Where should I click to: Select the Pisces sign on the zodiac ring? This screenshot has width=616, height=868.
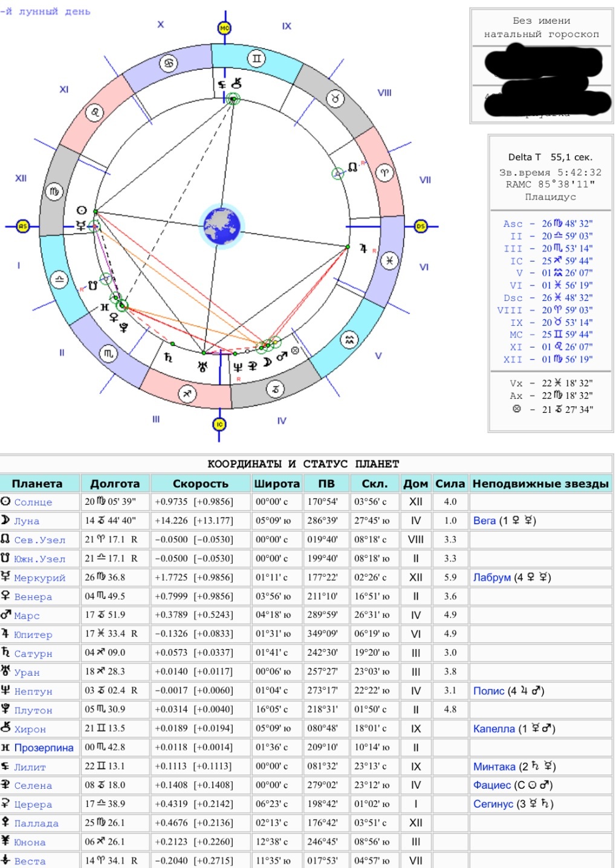(389, 261)
